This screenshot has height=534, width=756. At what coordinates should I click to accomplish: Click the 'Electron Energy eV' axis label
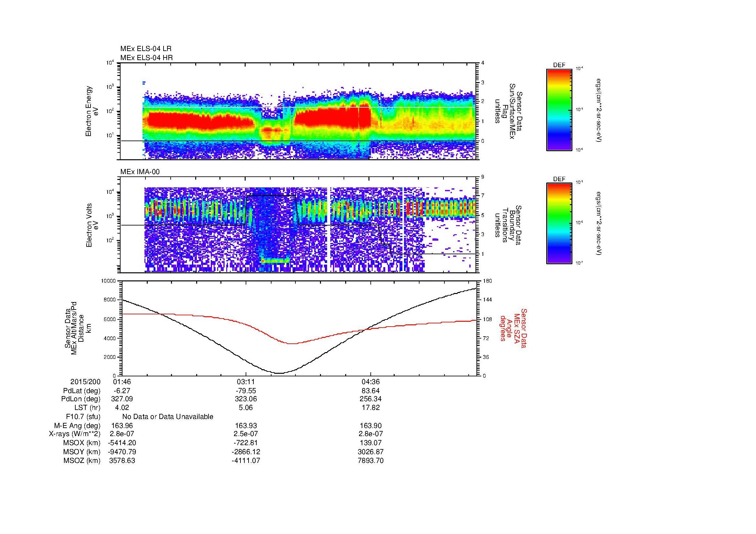pyautogui.click(x=92, y=111)
